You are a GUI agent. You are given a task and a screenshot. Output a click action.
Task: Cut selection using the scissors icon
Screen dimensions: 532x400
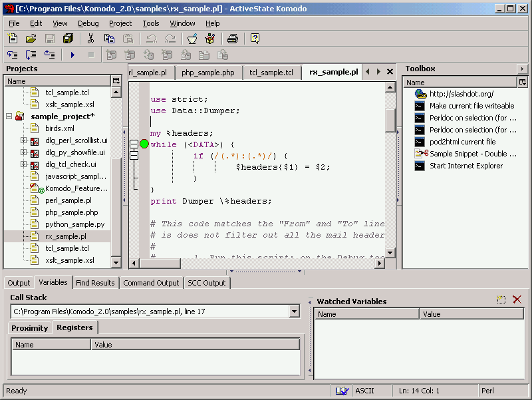(90, 39)
